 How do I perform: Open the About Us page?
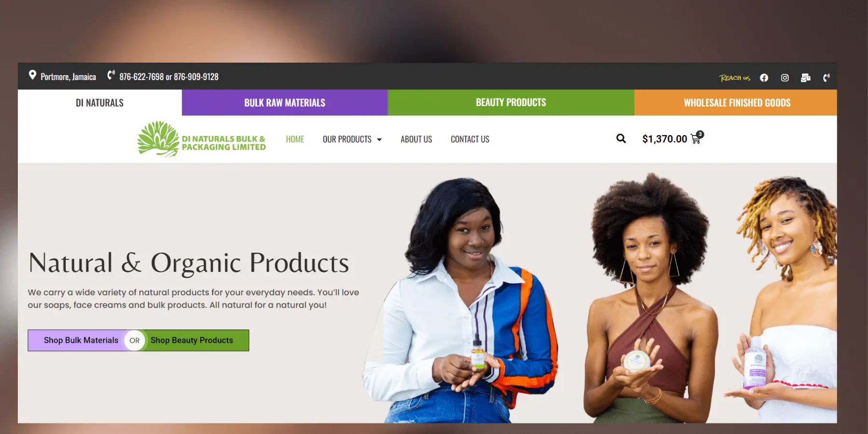[x=416, y=139]
